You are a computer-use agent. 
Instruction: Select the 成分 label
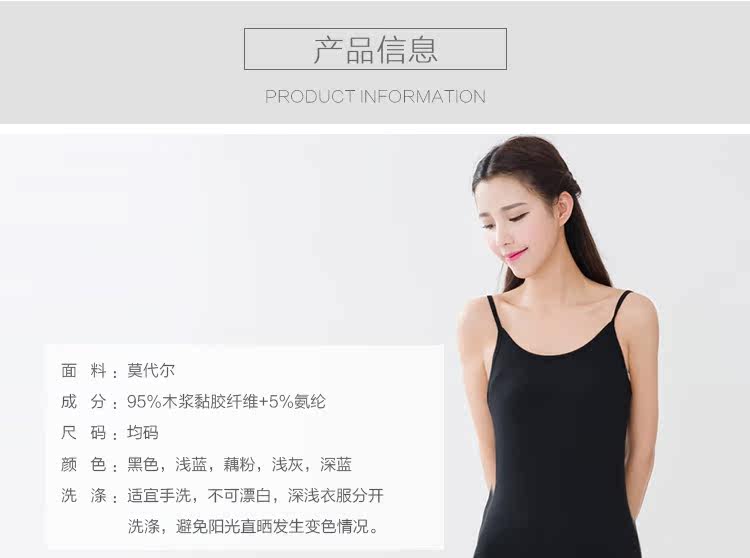point(84,402)
